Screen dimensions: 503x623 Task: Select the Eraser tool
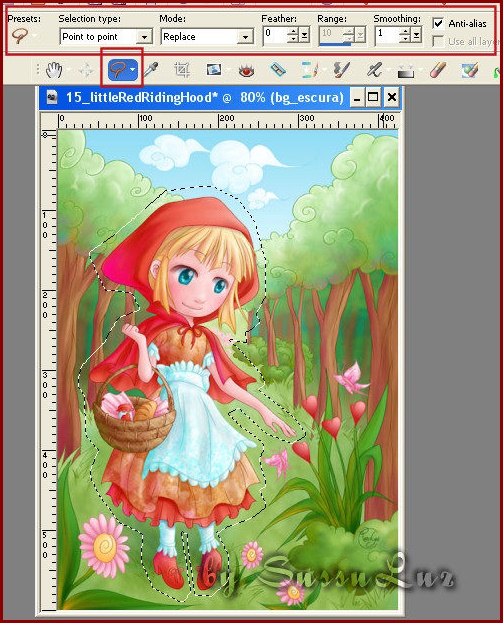[x=437, y=71]
